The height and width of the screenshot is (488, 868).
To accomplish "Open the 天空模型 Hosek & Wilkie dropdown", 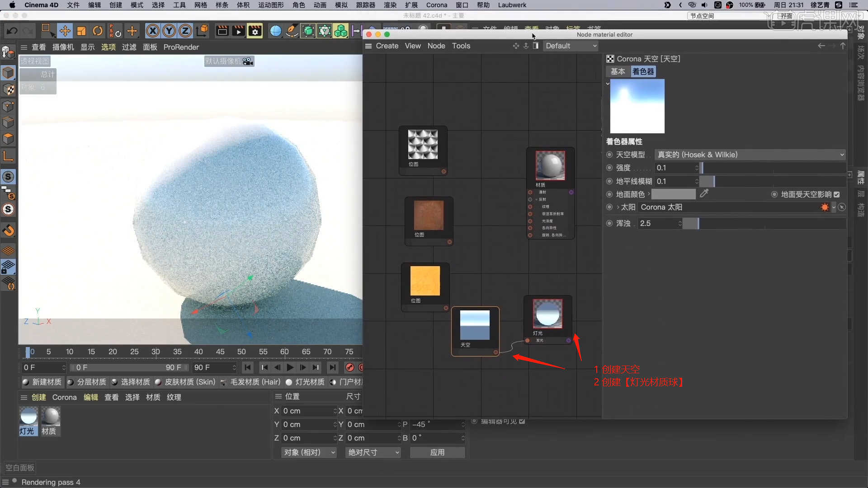I will tap(750, 155).
